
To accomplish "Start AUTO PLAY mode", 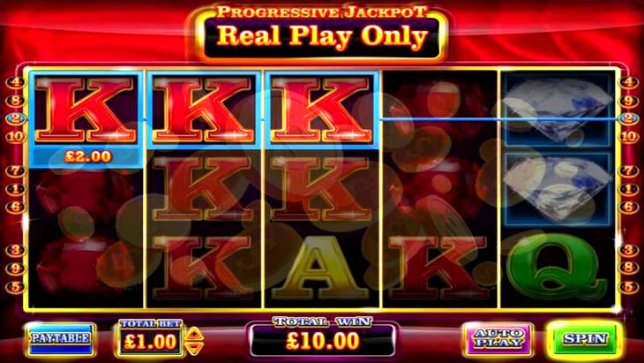I will pos(498,339).
